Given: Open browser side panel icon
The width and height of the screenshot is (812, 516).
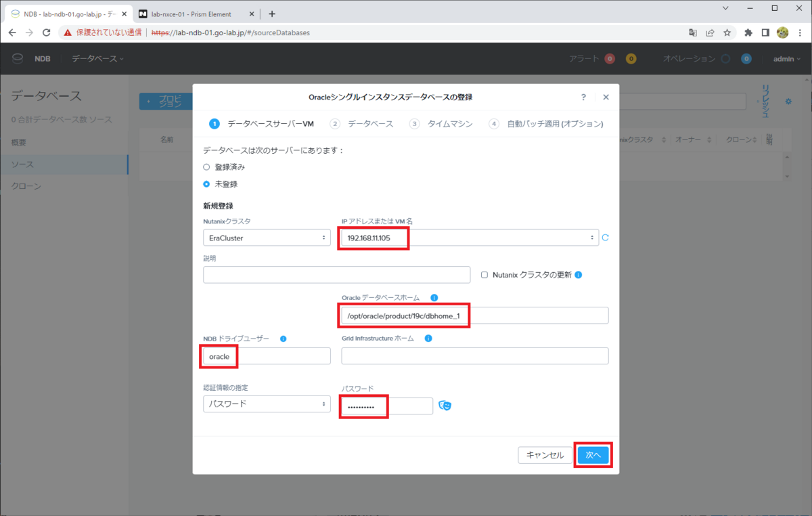Looking at the screenshot, I should click(x=765, y=32).
